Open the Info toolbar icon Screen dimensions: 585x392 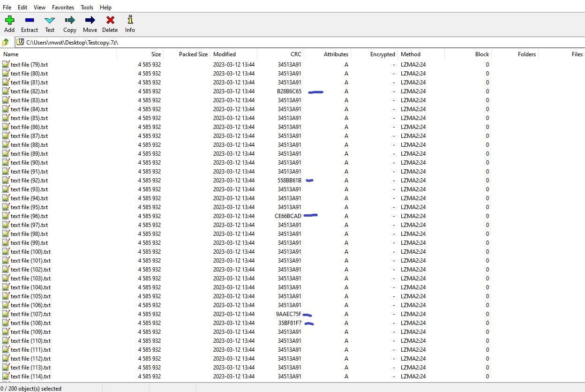point(130,20)
